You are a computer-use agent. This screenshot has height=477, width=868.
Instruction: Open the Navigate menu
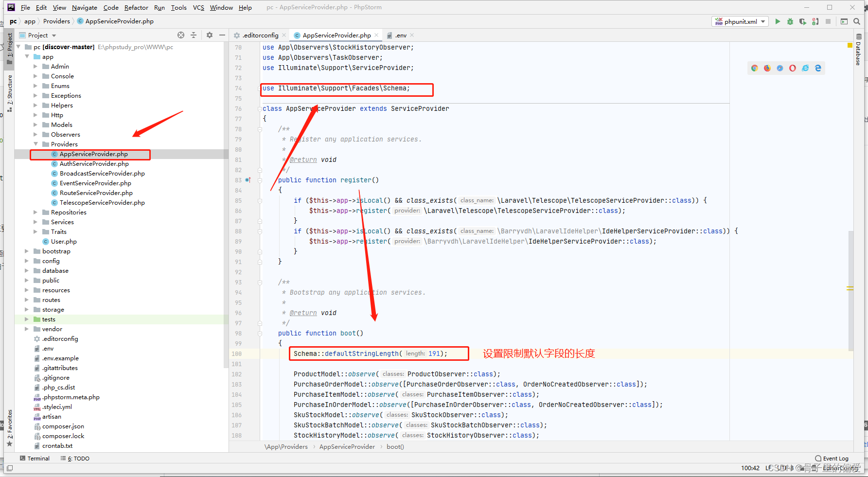tap(85, 7)
